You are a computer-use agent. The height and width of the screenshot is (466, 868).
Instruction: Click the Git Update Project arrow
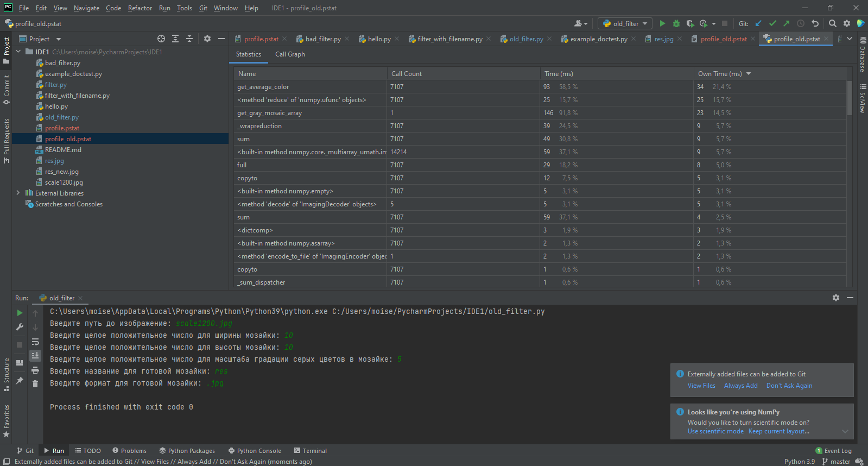[758, 23]
